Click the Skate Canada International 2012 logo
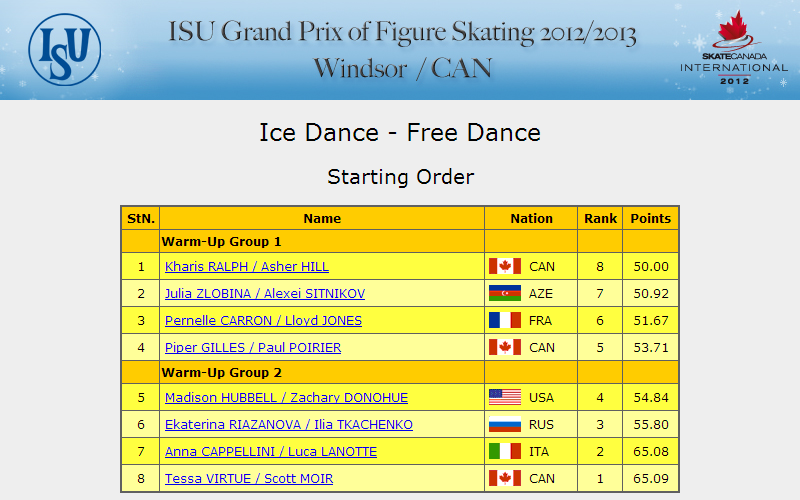Screen dimensions: 800x500 734,48
